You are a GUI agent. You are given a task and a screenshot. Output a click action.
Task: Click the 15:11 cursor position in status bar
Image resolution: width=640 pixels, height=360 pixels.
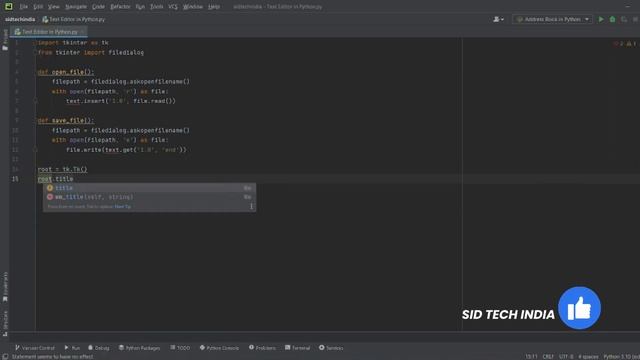click(x=531, y=356)
